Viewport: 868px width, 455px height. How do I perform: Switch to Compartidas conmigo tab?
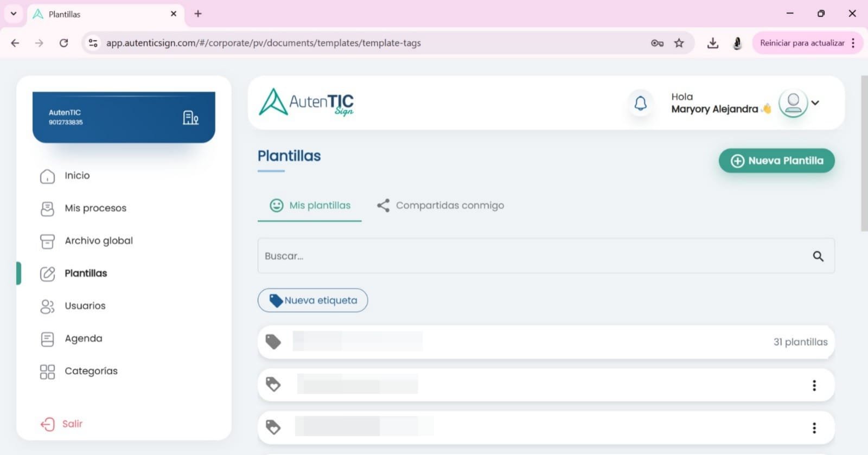point(441,206)
